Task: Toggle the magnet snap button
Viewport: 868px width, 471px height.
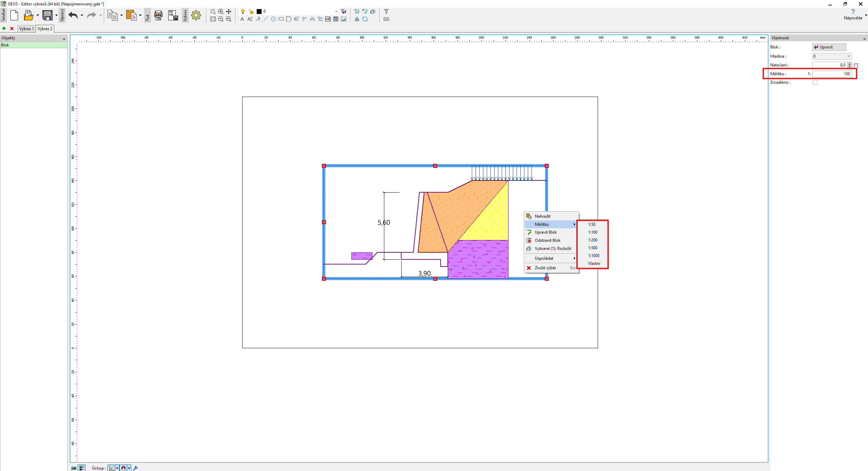Action: pyautogui.click(x=123, y=468)
